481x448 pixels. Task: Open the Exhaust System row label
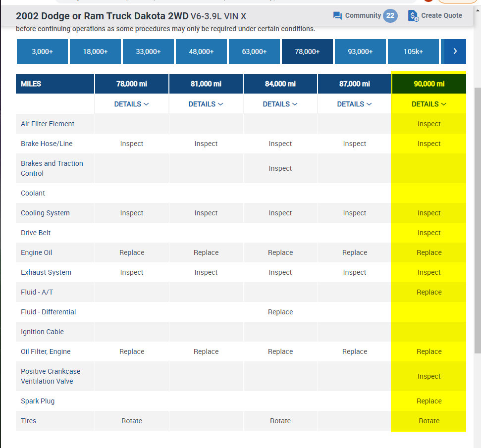pos(46,272)
